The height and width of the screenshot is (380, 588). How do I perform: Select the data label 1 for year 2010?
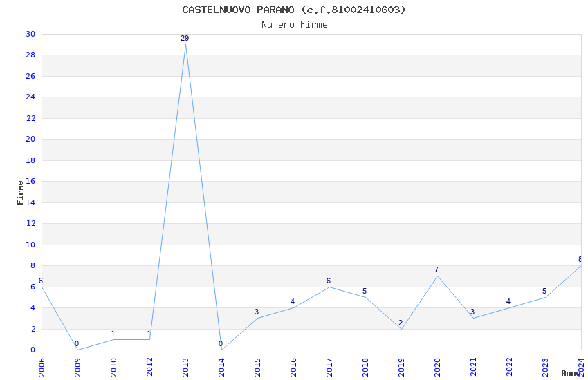[x=113, y=333]
